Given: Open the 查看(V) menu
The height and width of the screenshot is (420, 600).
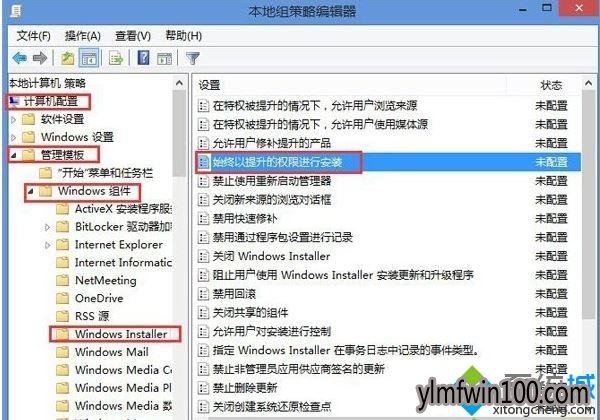Looking at the screenshot, I should pos(133,36).
